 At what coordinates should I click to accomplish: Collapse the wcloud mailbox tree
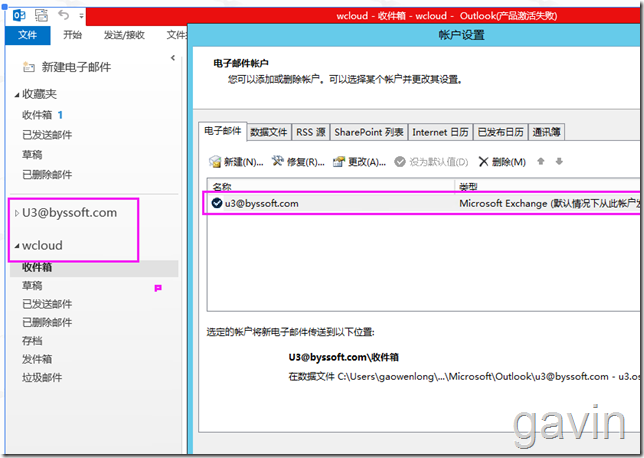click(x=17, y=246)
